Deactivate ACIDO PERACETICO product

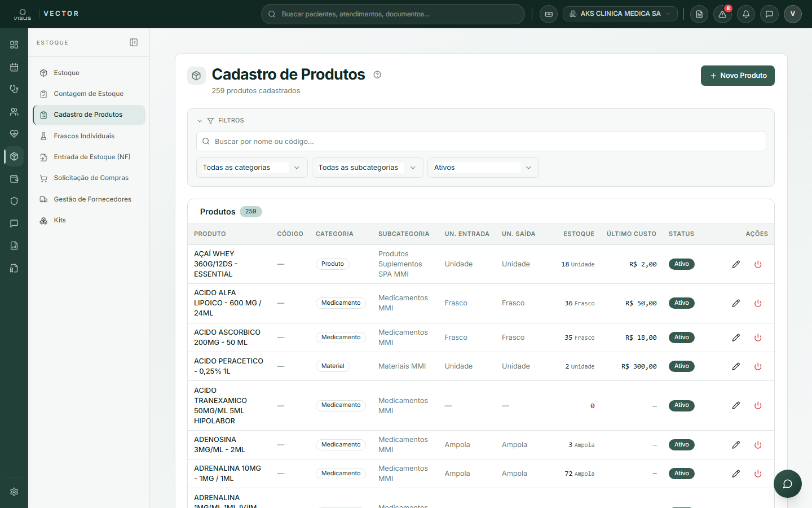pyautogui.click(x=758, y=366)
